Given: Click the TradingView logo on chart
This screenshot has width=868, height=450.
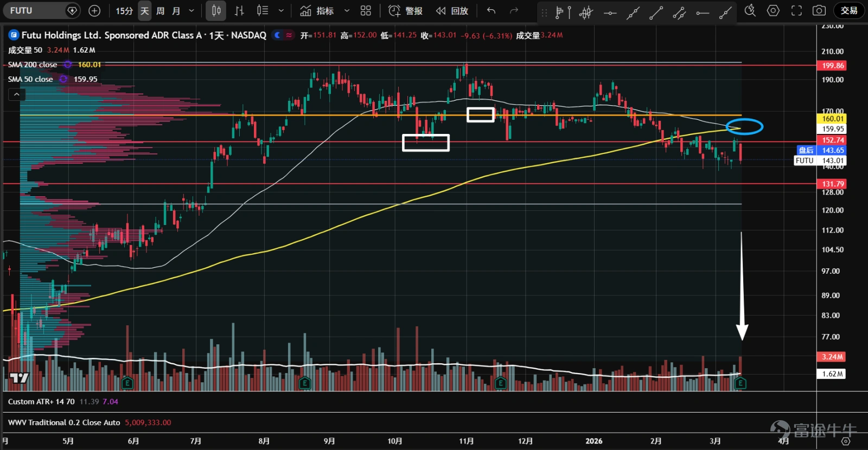Looking at the screenshot, I should pyautogui.click(x=19, y=378).
